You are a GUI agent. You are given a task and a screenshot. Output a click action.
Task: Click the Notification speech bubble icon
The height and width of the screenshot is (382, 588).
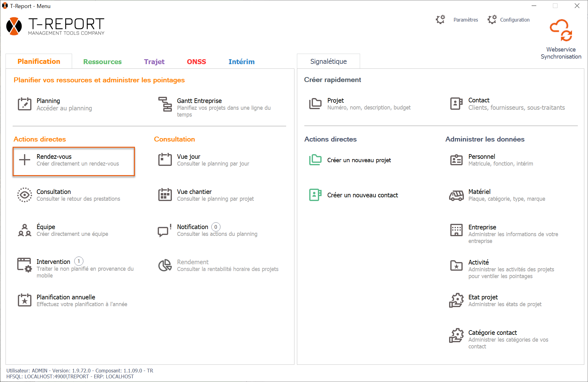coord(164,230)
